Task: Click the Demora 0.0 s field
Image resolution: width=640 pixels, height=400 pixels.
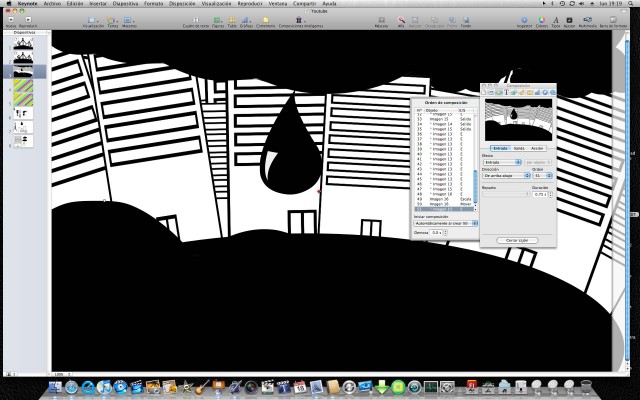Action: point(437,233)
